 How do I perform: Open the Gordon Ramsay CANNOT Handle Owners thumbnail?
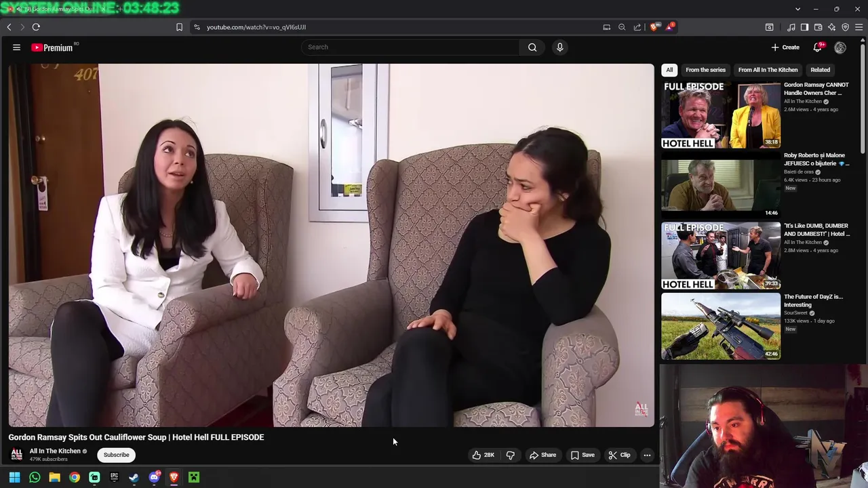[x=721, y=115]
